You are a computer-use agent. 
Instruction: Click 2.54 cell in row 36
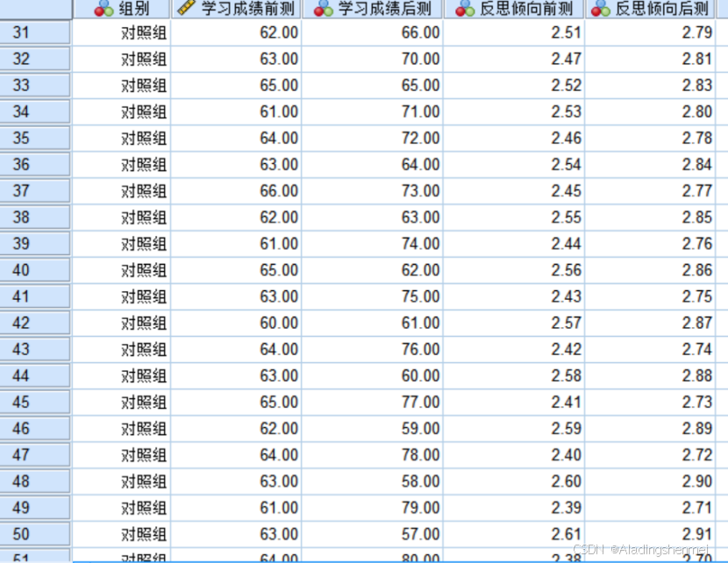click(x=515, y=165)
